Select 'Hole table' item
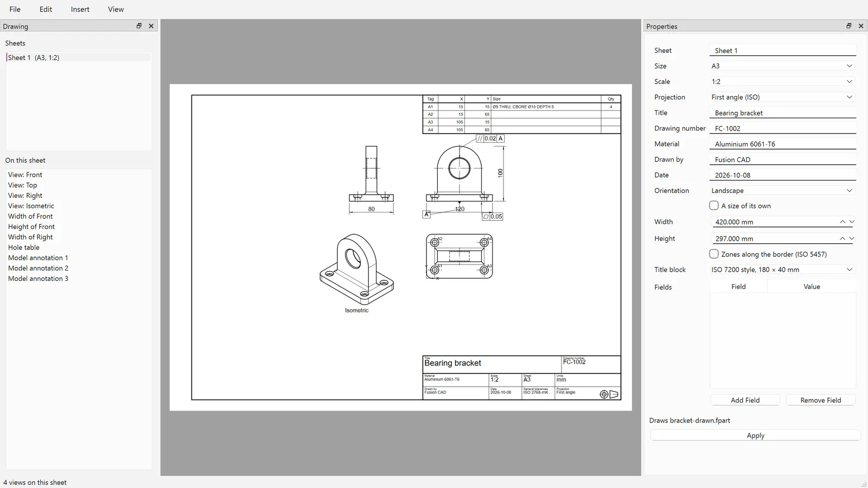The image size is (868, 488). [79, 247]
